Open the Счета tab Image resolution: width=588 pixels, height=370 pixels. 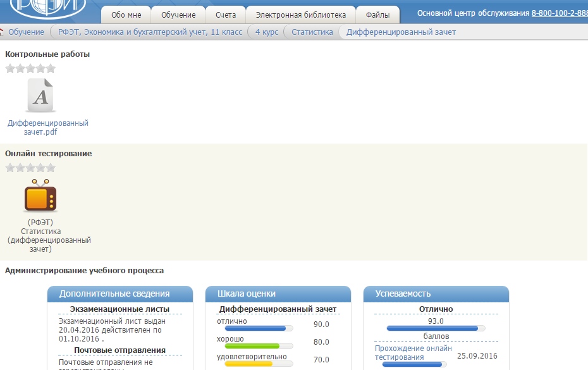(225, 15)
